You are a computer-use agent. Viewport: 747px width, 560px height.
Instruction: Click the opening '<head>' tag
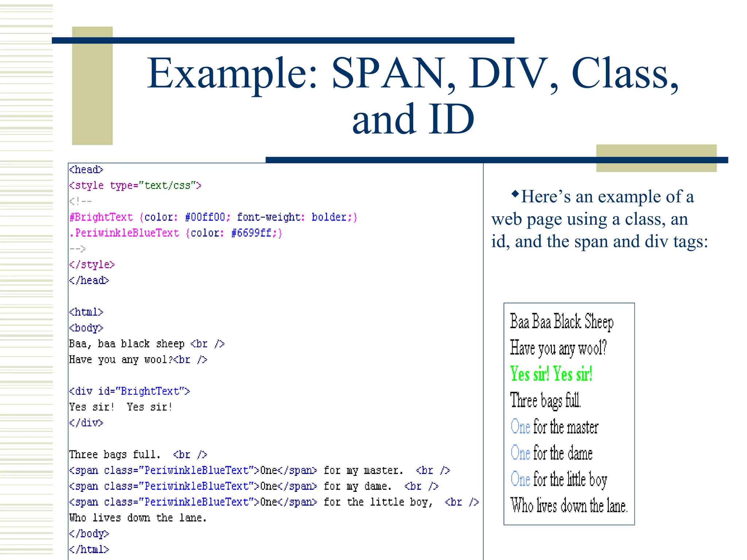click(86, 170)
